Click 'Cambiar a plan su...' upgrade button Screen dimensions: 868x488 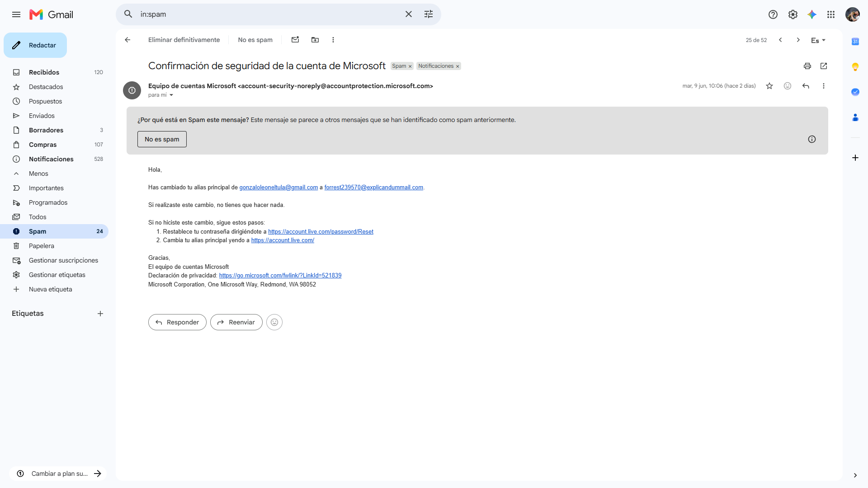tap(58, 474)
